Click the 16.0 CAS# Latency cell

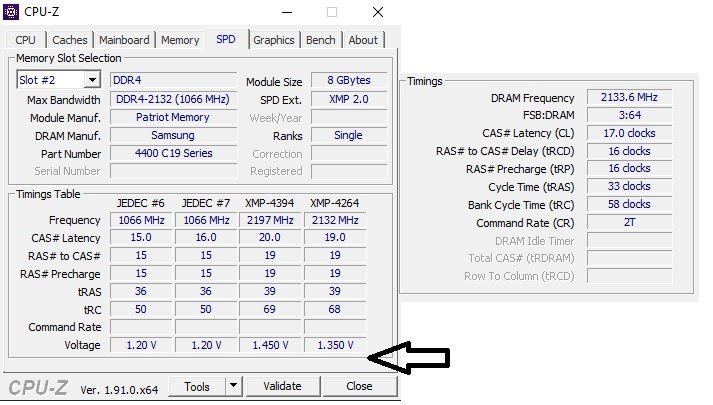206,238
